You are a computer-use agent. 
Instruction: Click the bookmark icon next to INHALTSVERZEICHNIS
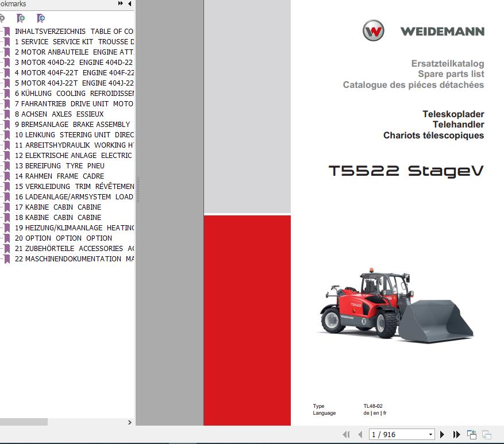point(6,31)
